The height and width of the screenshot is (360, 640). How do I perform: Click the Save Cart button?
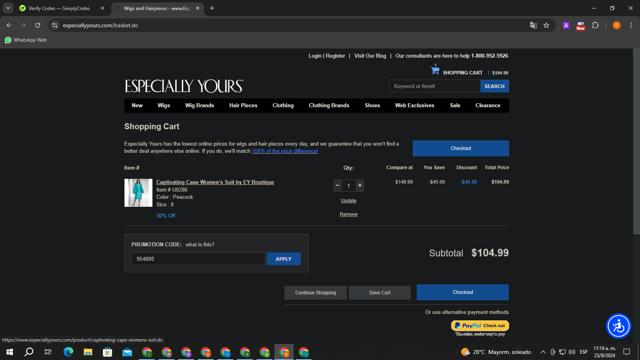point(380,293)
